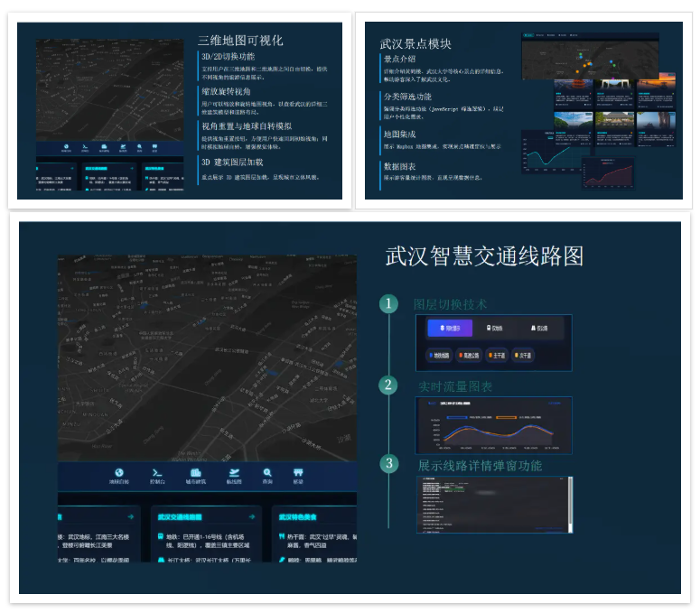
Task: Click the 景点介绍 heading
Action: click(x=399, y=59)
